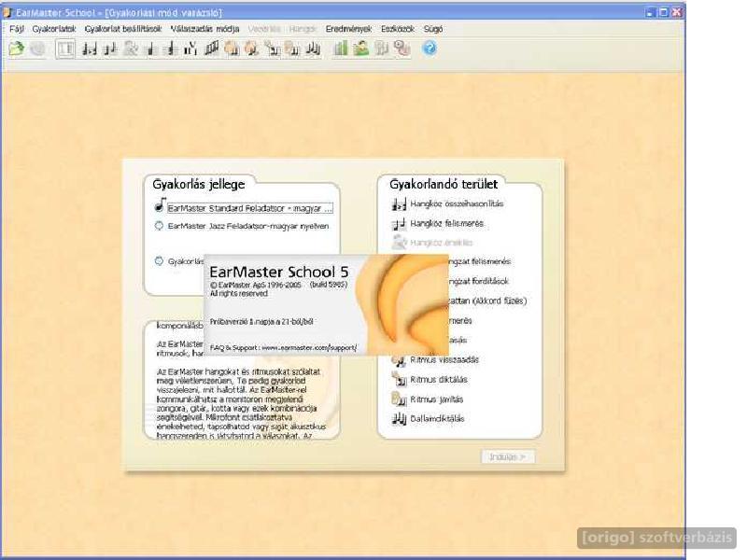Open the Gyakorlatok menu
747x560 pixels.
tap(54, 29)
